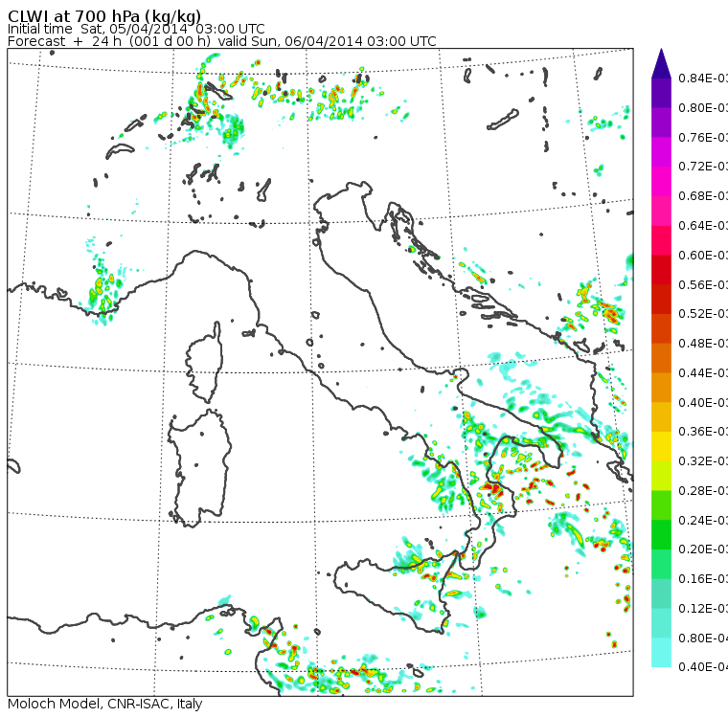Select the orange band between 0.44E-03 and 0.48E-03
728x717 pixels.
coord(661,358)
